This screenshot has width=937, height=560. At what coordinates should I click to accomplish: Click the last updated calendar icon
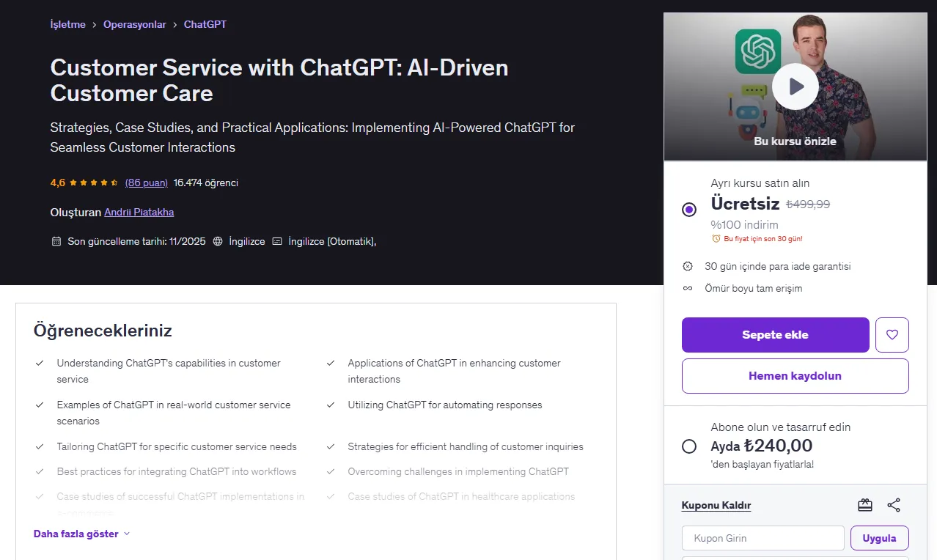(56, 241)
